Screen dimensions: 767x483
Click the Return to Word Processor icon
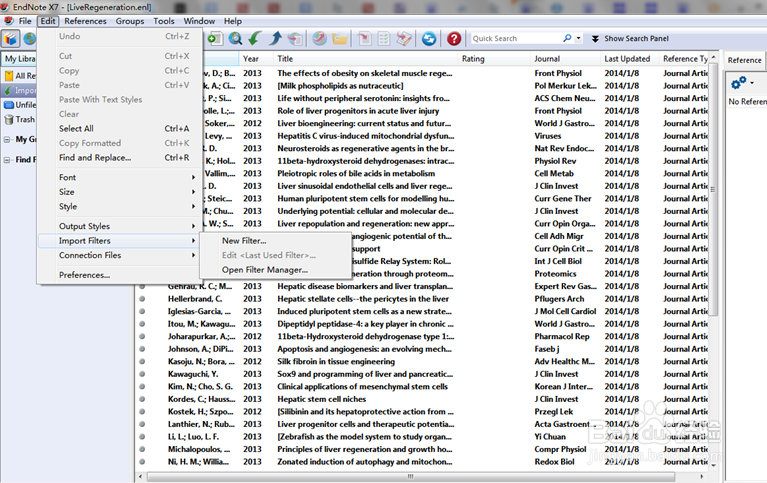tap(404, 39)
